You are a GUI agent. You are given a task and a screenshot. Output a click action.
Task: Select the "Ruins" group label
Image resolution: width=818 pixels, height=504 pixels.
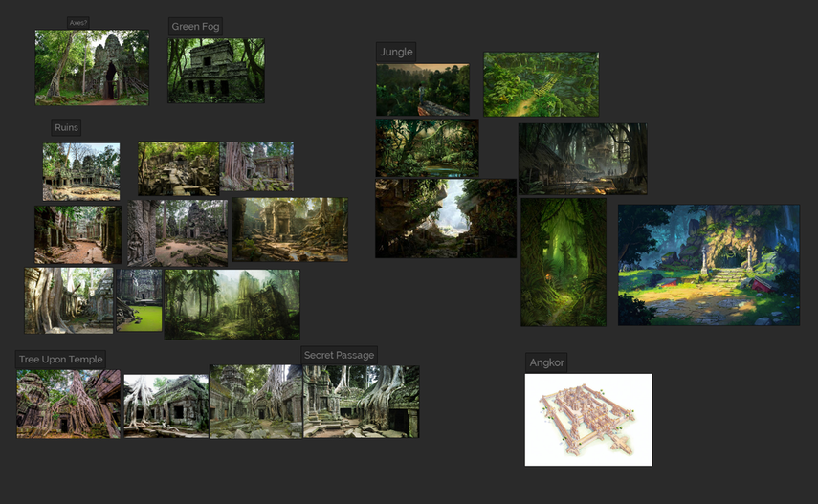(66, 127)
